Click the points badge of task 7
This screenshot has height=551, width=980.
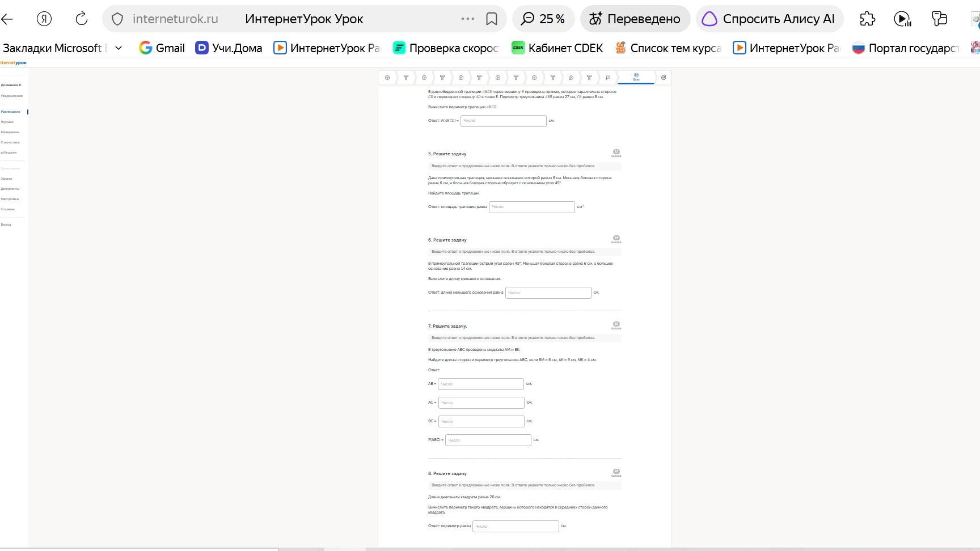616,325
